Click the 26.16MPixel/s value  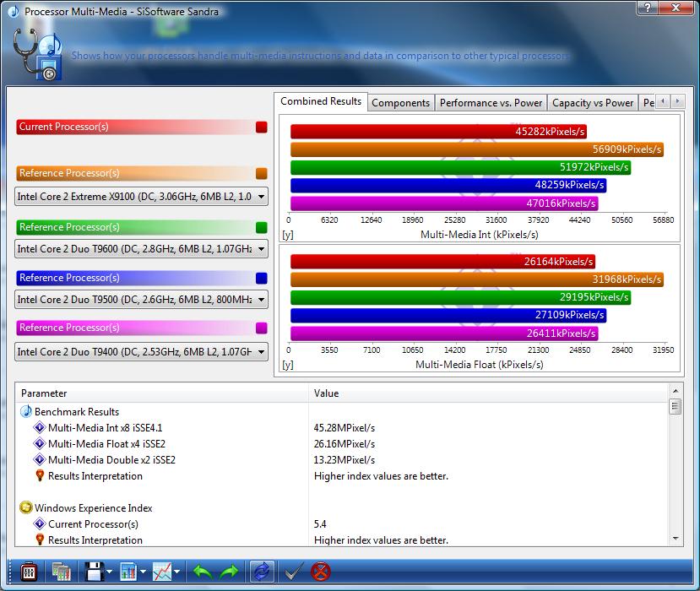click(x=345, y=444)
